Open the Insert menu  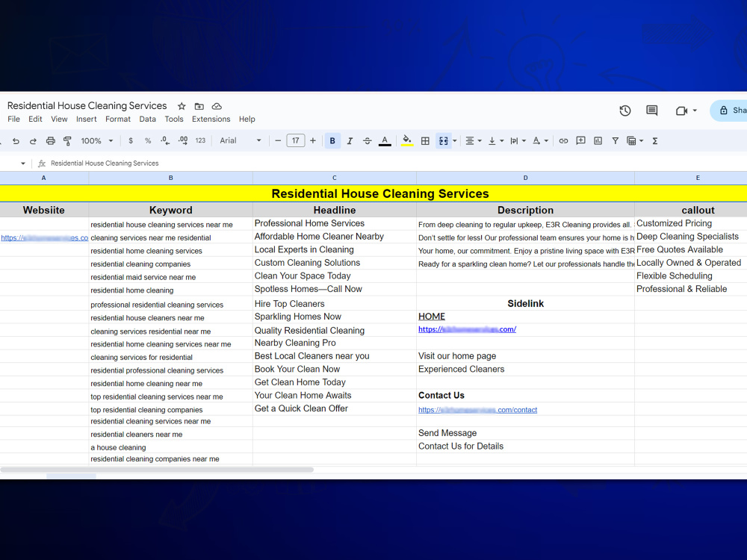86,119
